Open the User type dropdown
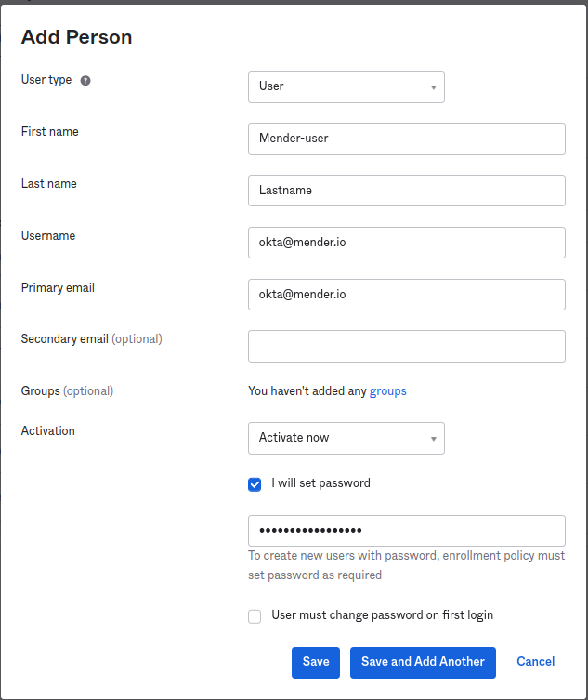This screenshot has width=588, height=700. pyautogui.click(x=346, y=86)
